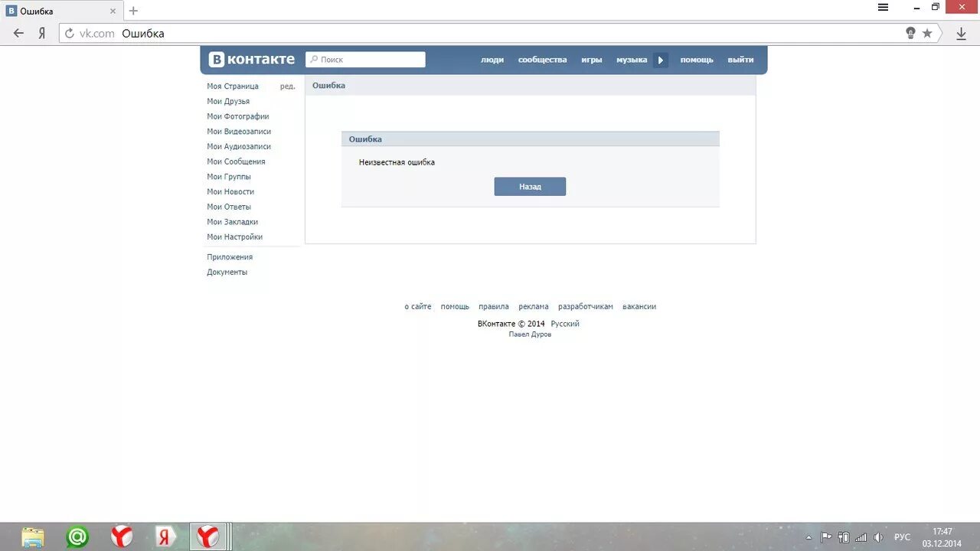Open Мои Видеозаписи in the sidebar
The width and height of the screenshot is (980, 551).
(239, 132)
